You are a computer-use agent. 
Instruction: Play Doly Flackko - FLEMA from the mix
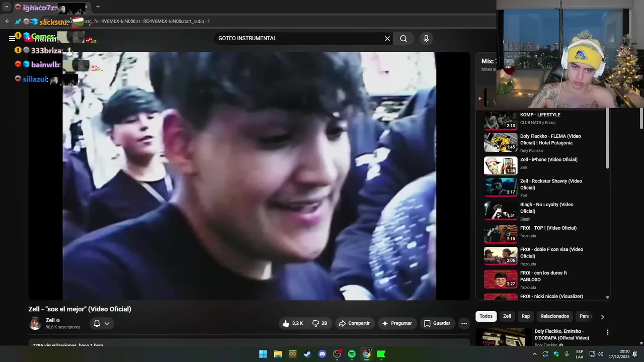coord(550,139)
